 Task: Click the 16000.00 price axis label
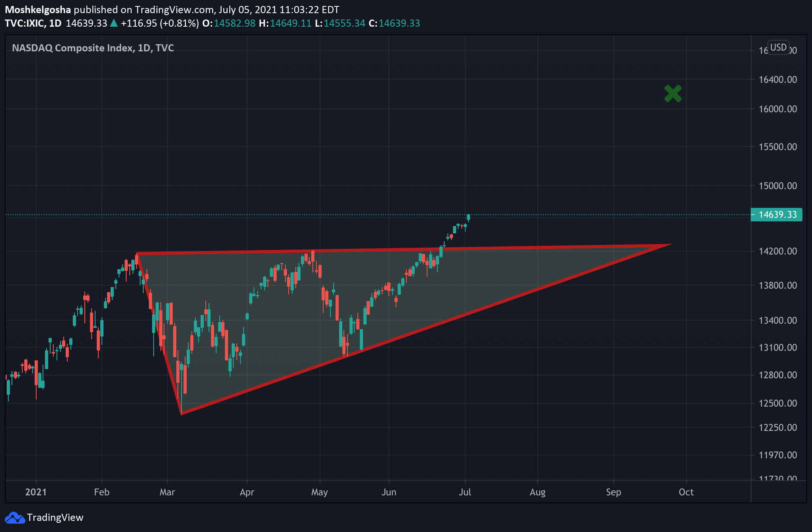(778, 109)
